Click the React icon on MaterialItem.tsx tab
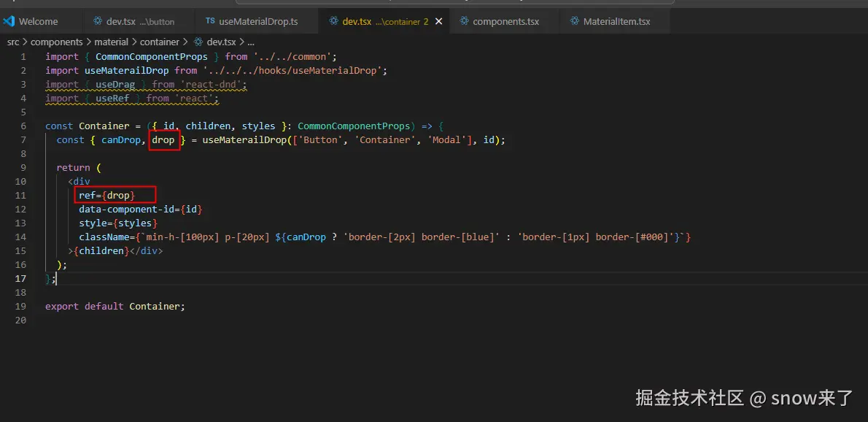Image resolution: width=868 pixels, height=422 pixels. coord(574,22)
